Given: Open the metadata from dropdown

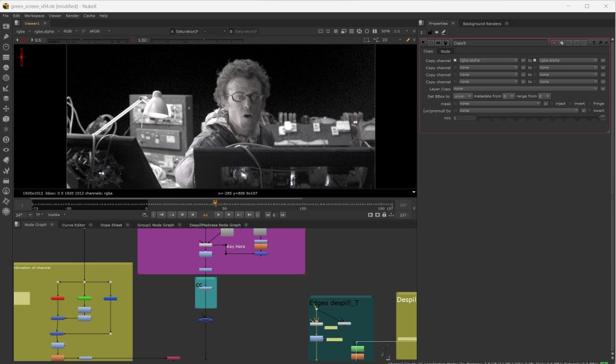Looking at the screenshot, I should coord(508,96).
